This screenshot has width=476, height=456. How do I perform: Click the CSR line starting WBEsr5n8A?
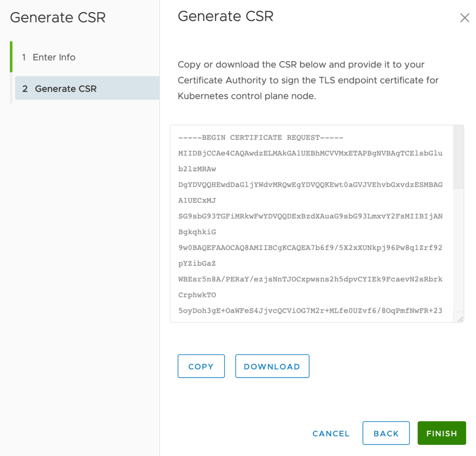pos(310,279)
